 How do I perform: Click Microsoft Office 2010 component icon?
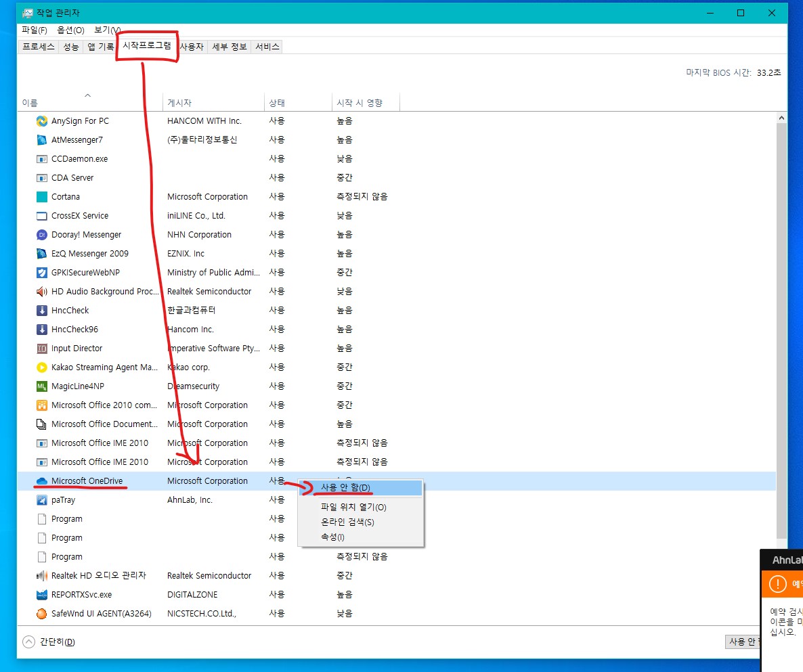tap(41, 405)
